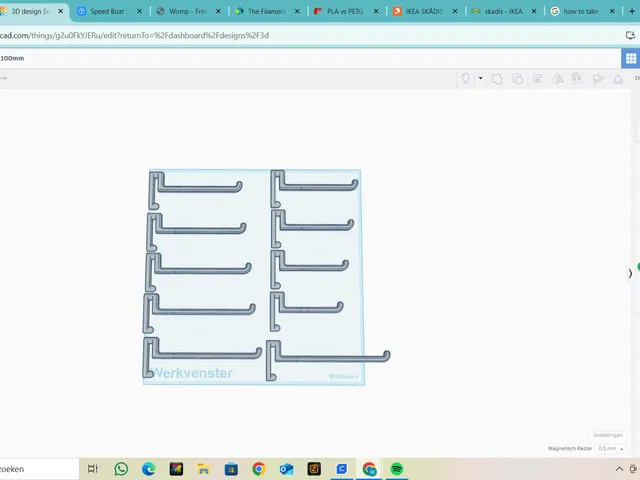Image resolution: width=640 pixels, height=480 pixels.
Task: Click the Show All lightbulb icon
Action: [x=465, y=78]
